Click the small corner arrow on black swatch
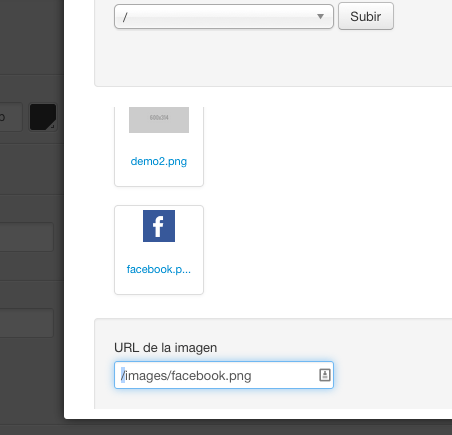Screen dimensions: 452x435 pos(52,126)
